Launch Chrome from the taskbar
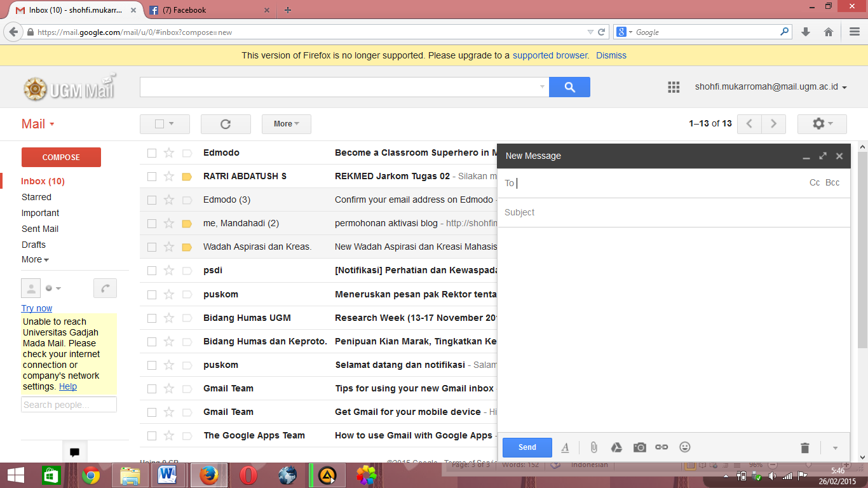Image resolution: width=868 pixels, height=488 pixels. coord(91,475)
